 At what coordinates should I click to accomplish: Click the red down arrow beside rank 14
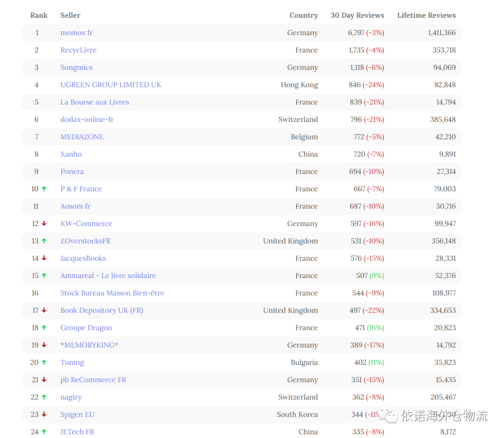point(44,258)
